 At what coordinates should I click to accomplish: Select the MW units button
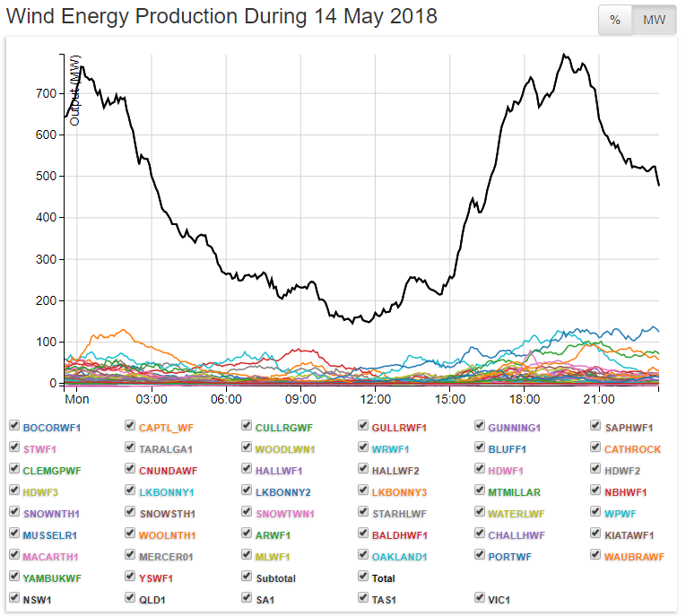pyautogui.click(x=654, y=20)
